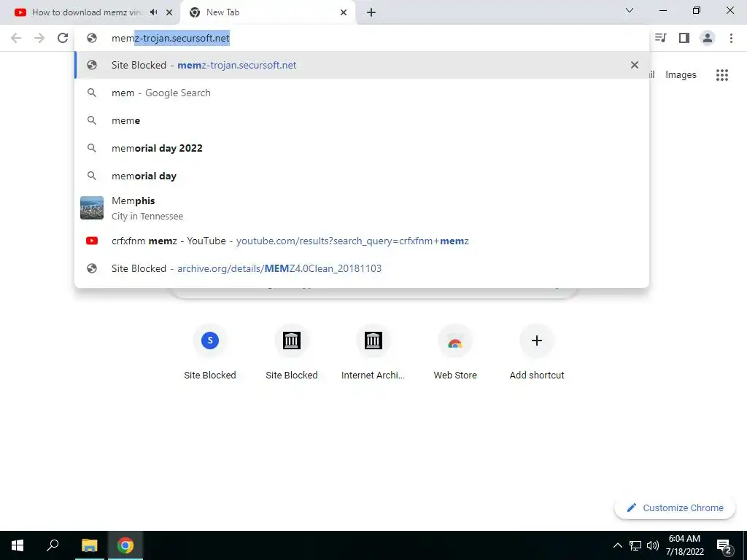Viewport: 747px width, 560px height.
Task: Expand the tab search chevron
Action: (x=630, y=10)
